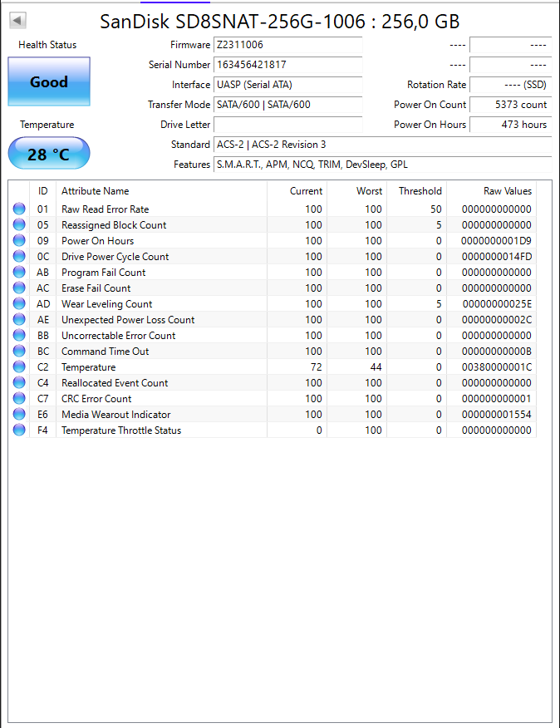
Task: Click the Power On Count value 5373 count
Action: [x=511, y=105]
